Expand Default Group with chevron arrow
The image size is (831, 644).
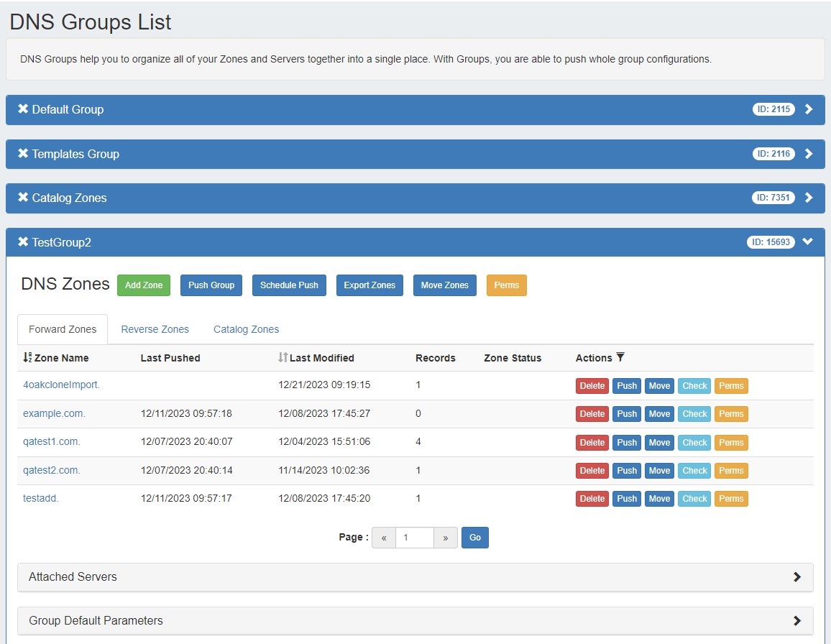click(x=809, y=109)
